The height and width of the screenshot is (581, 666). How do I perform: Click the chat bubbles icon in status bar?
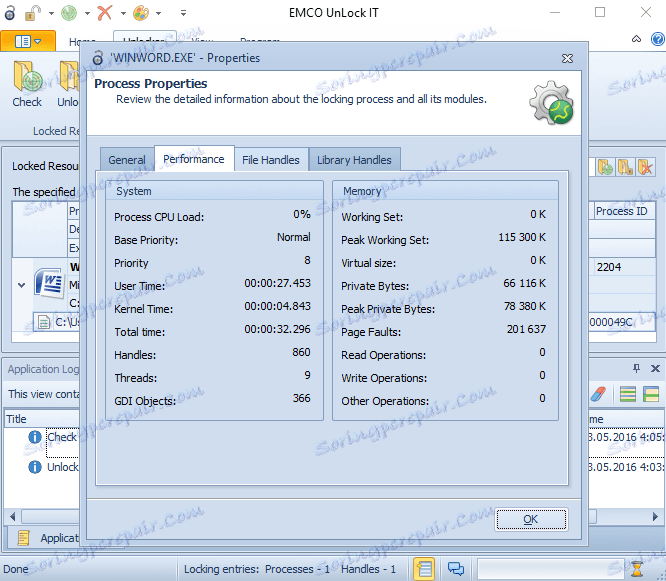[456, 569]
